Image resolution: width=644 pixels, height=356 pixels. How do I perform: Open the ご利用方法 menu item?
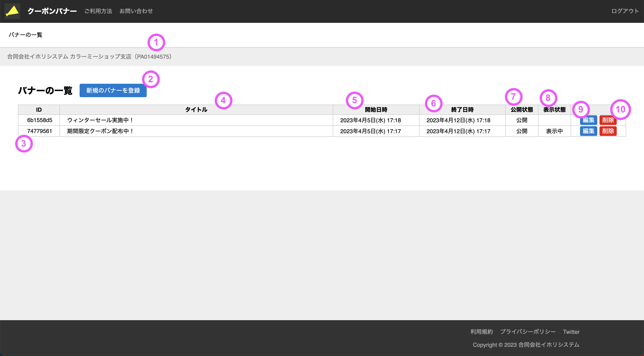coord(98,11)
